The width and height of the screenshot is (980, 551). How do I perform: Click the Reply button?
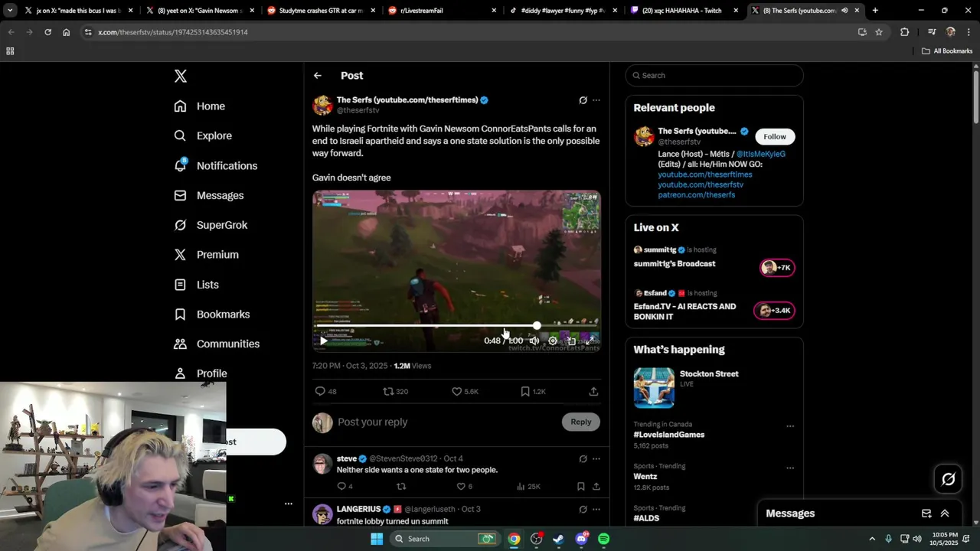[x=581, y=422]
